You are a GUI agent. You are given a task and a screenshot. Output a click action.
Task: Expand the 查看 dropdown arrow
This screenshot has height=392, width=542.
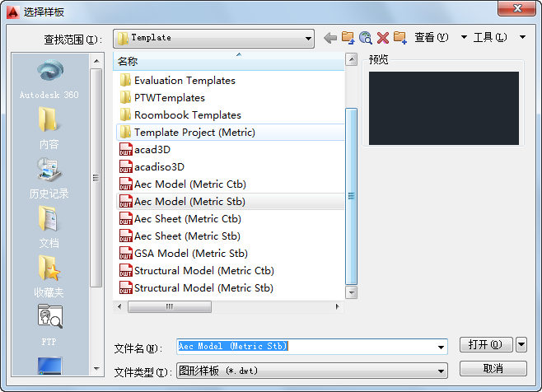tap(464, 37)
